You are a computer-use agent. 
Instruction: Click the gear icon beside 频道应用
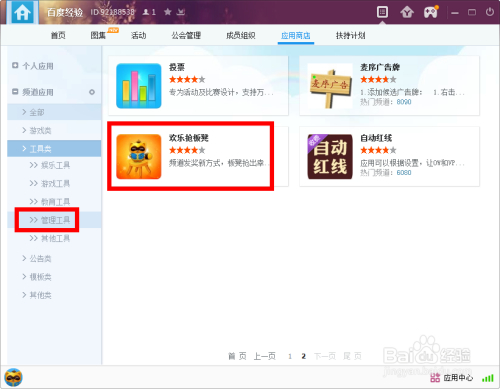point(92,92)
